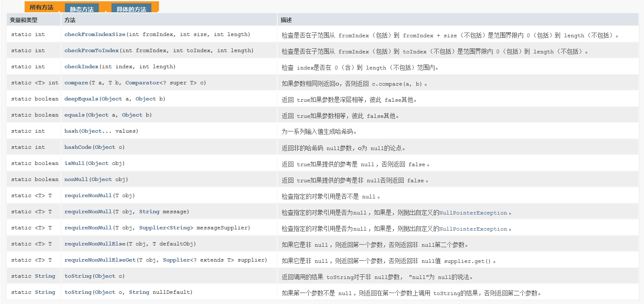
Task: Click description 为一系列输入值生成哈希码
Action: [319, 131]
